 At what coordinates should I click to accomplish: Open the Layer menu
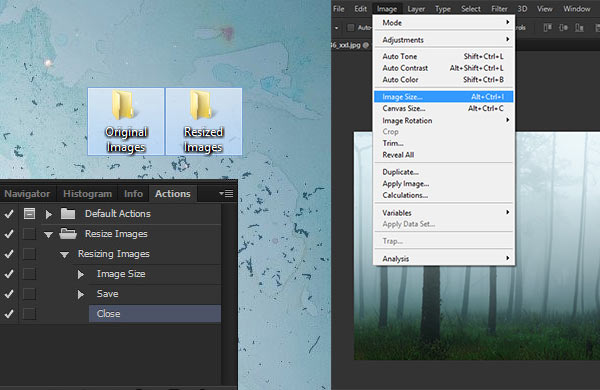click(416, 9)
